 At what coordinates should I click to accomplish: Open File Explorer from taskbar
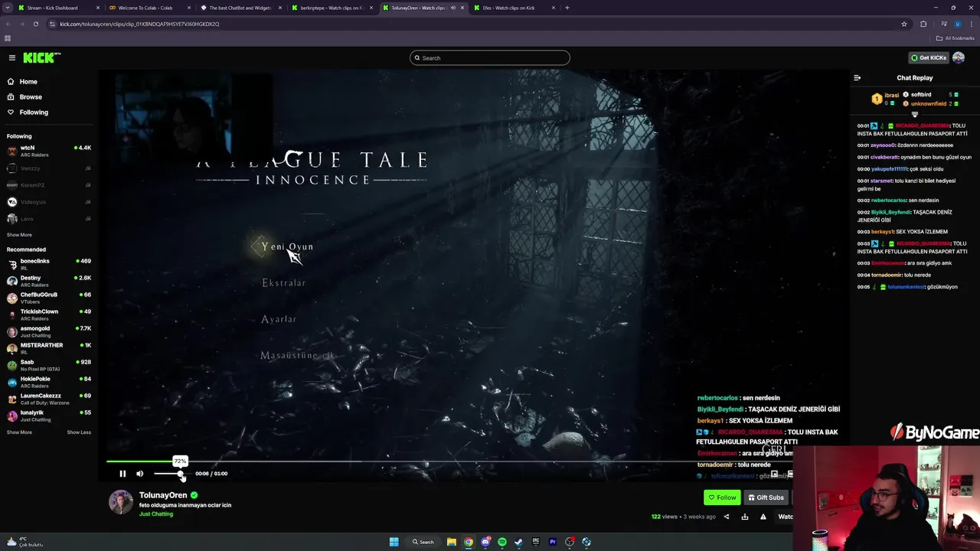click(452, 542)
